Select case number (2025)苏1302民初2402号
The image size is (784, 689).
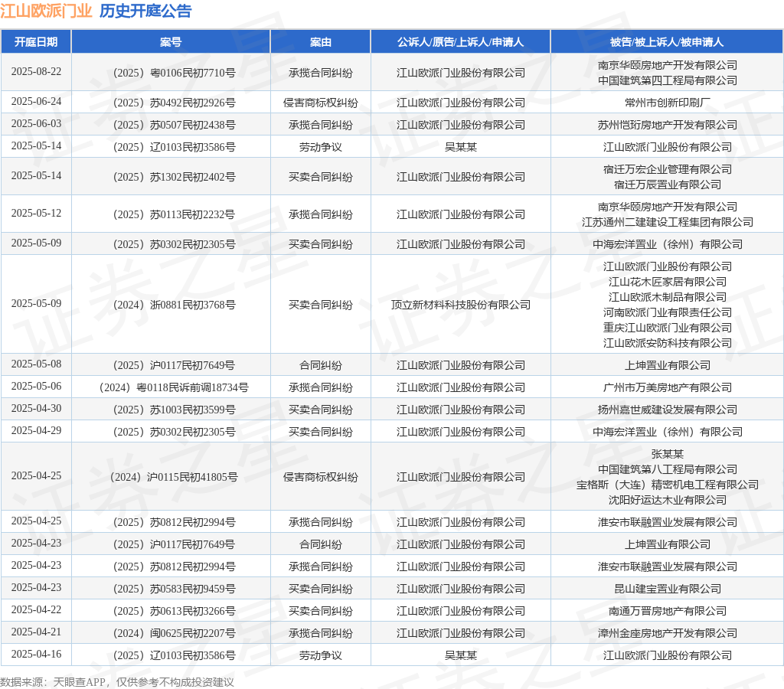174,177
